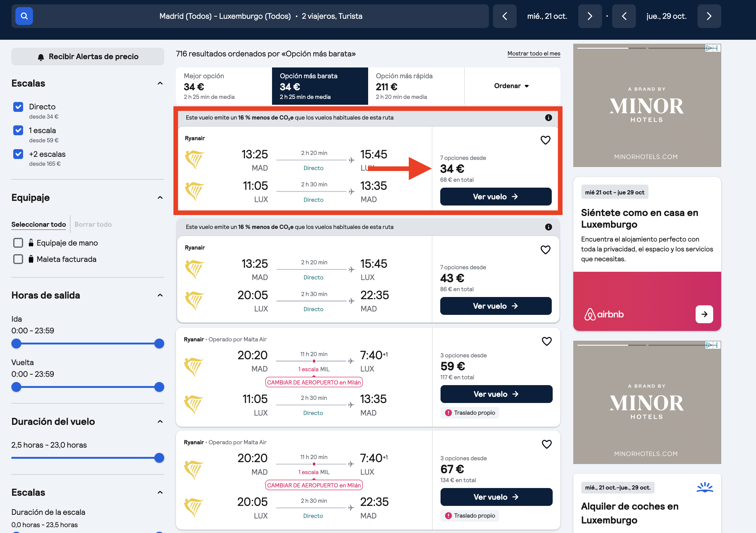The height and width of the screenshot is (533, 756).
Task: Click Ver vuelo for the 67 € flight
Action: [496, 497]
